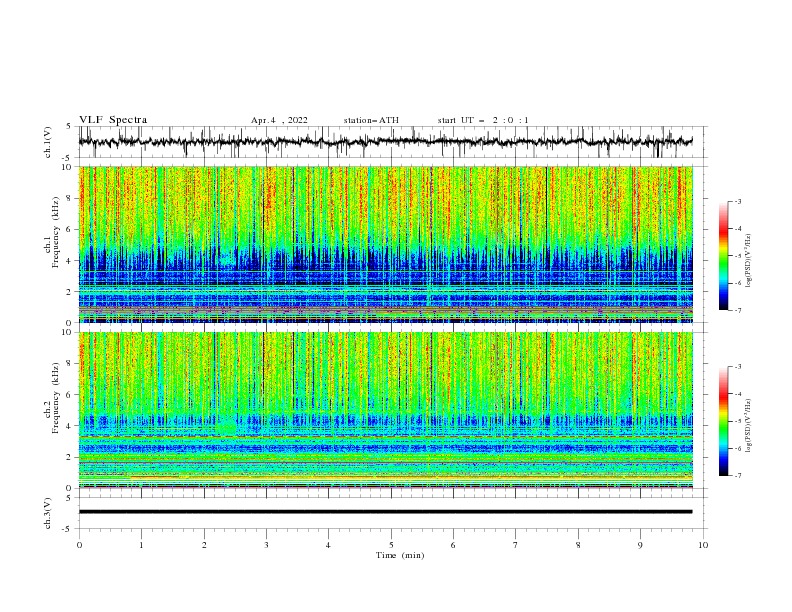Click the ch.1 voltage waveform trace
The height and width of the screenshot is (612, 792).
(x=385, y=142)
